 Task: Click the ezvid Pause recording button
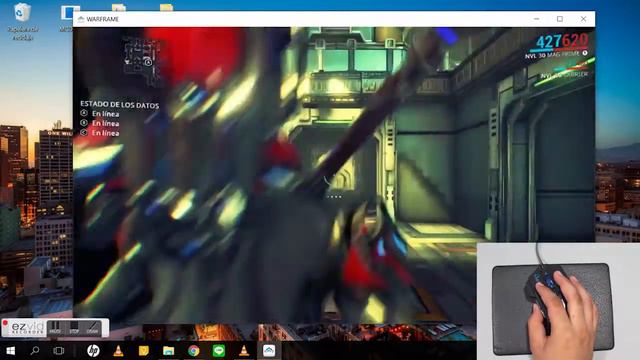(55, 328)
